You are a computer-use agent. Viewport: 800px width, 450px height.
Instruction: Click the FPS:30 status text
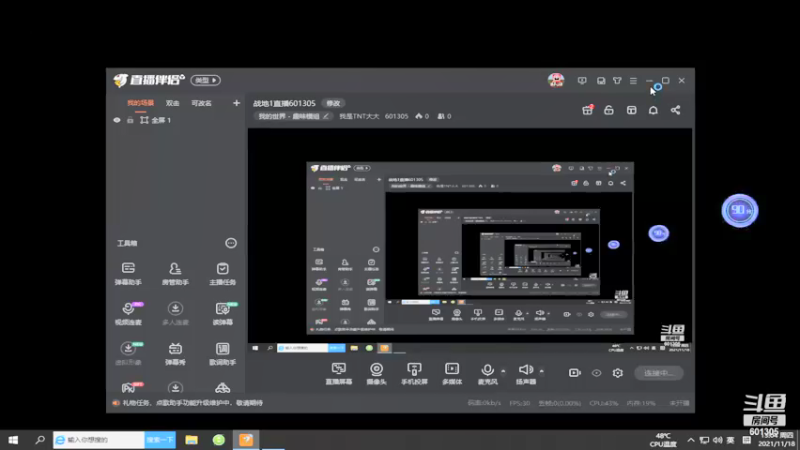click(x=519, y=403)
